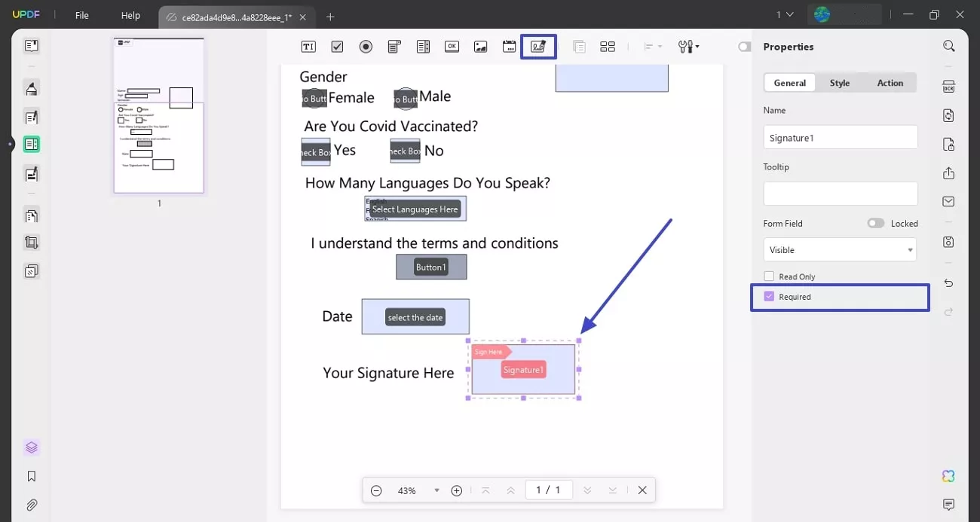Switch to the General properties tab
Viewport: 980px width, 522px height.
(x=789, y=83)
